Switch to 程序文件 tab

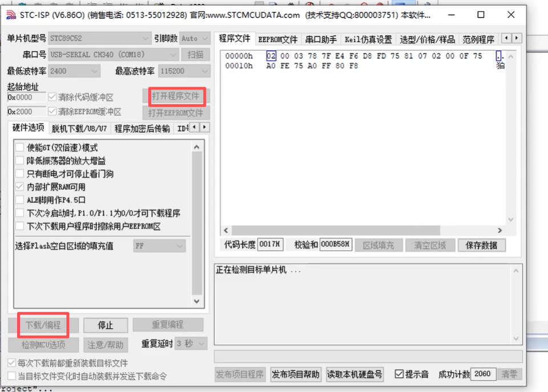tap(234, 38)
